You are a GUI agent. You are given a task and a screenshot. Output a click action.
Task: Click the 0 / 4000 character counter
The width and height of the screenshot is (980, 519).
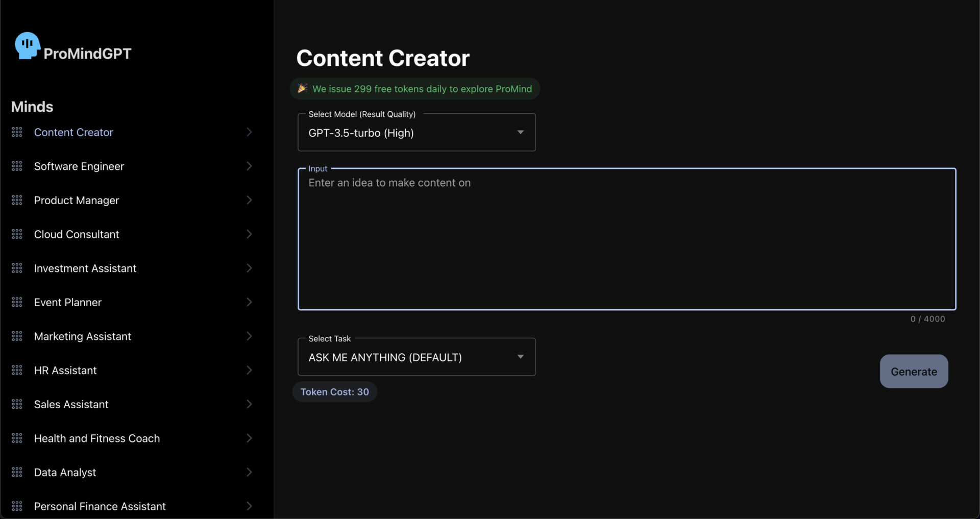[x=927, y=319]
